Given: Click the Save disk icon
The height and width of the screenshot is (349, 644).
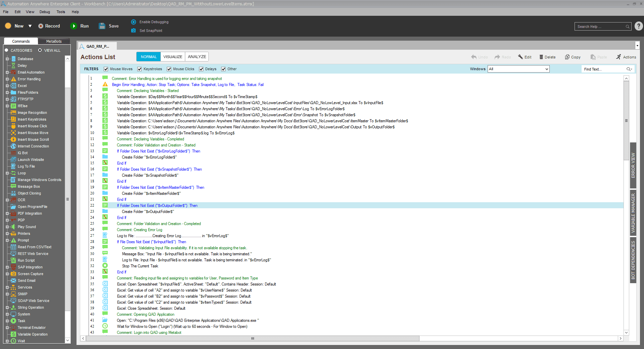Looking at the screenshot, I should click(102, 26).
